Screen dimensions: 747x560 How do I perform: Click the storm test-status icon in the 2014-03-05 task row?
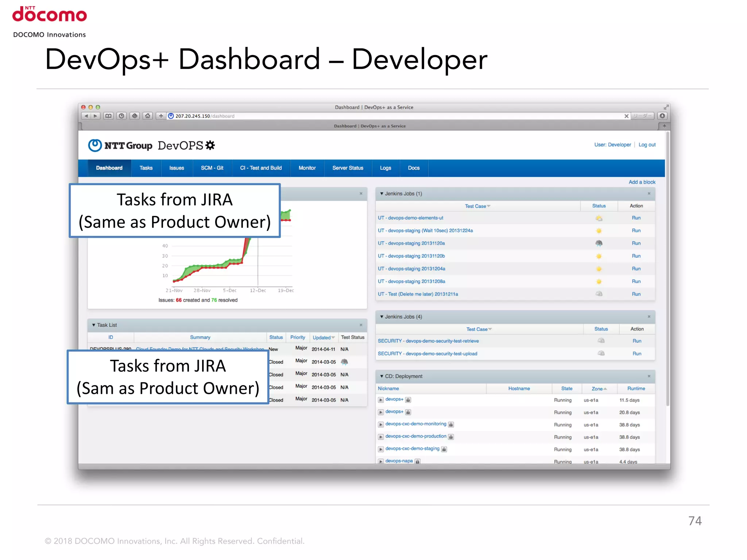tap(344, 362)
